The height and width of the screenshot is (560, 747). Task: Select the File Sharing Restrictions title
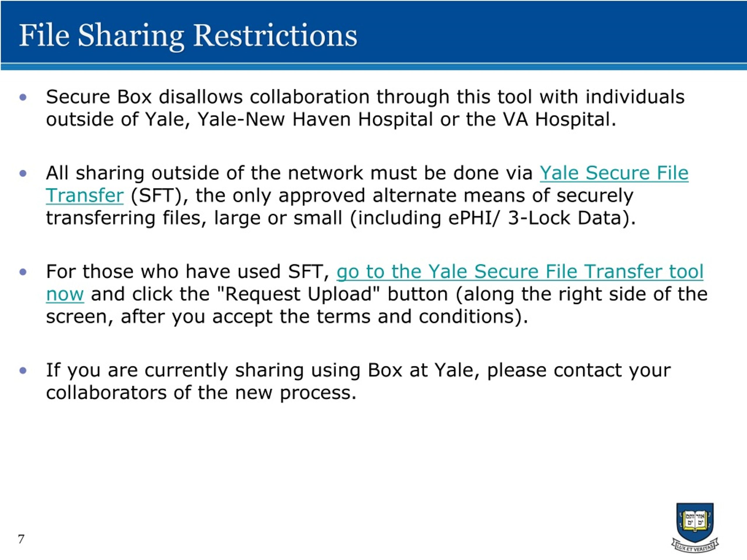click(188, 36)
